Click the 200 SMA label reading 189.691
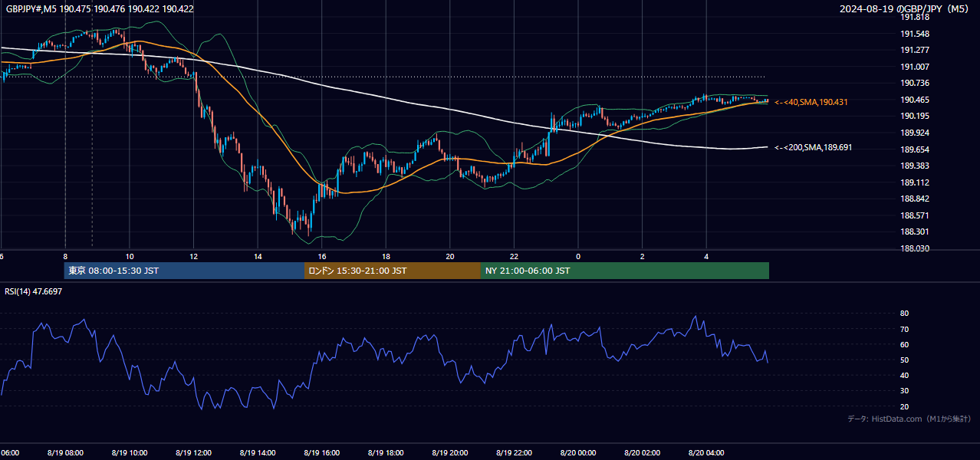 click(813, 147)
